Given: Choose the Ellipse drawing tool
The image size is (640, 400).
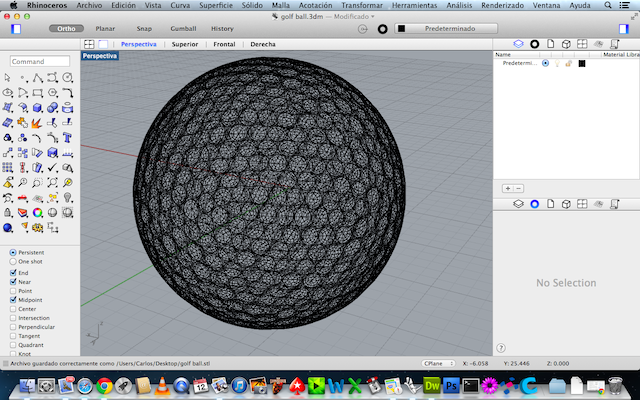Looking at the screenshot, I should (x=7, y=93).
